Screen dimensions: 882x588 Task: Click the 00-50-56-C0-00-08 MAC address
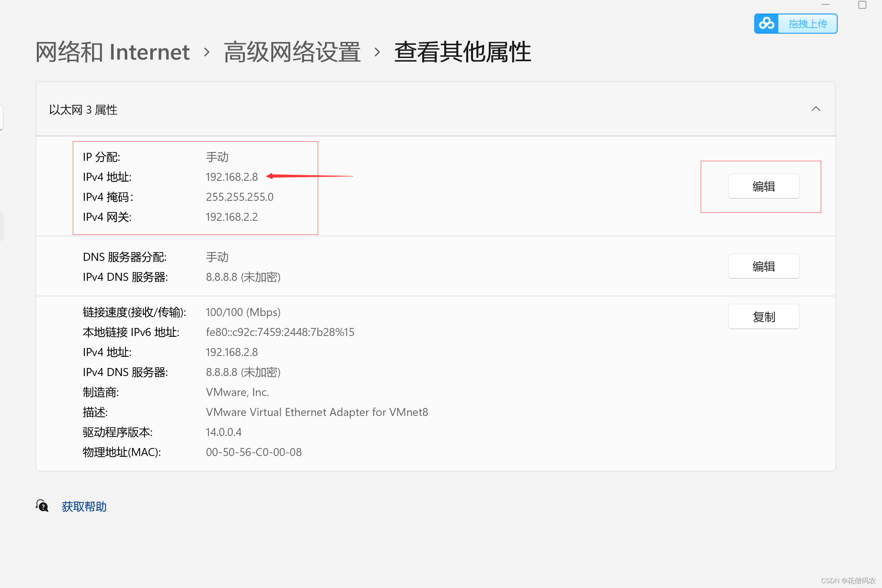254,452
